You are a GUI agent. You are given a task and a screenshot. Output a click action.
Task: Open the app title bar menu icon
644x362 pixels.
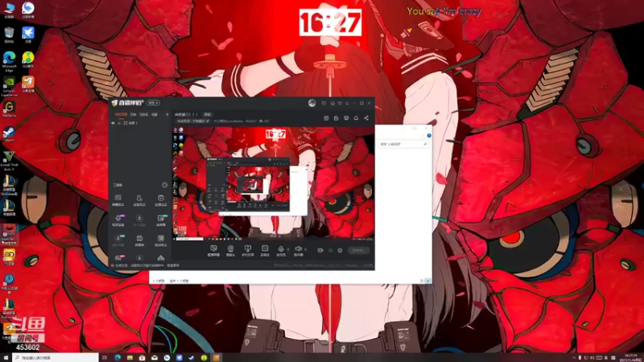[x=347, y=103]
